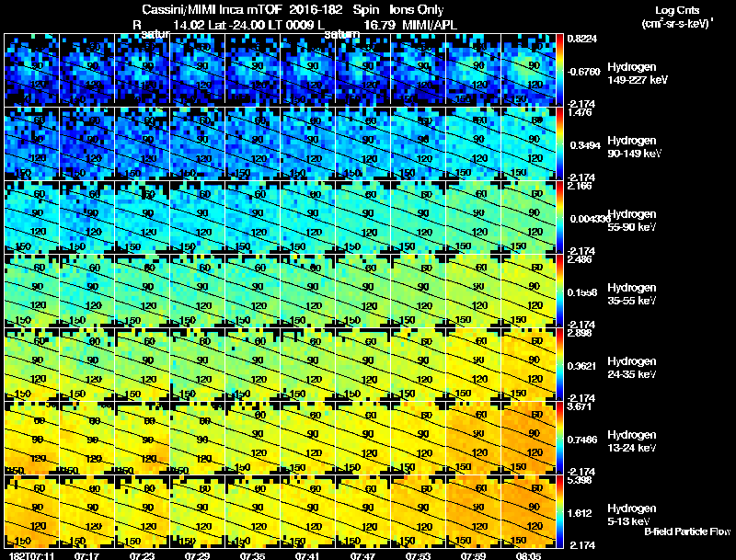
Task: Click the 07:23 time axis label
Action: point(142,555)
